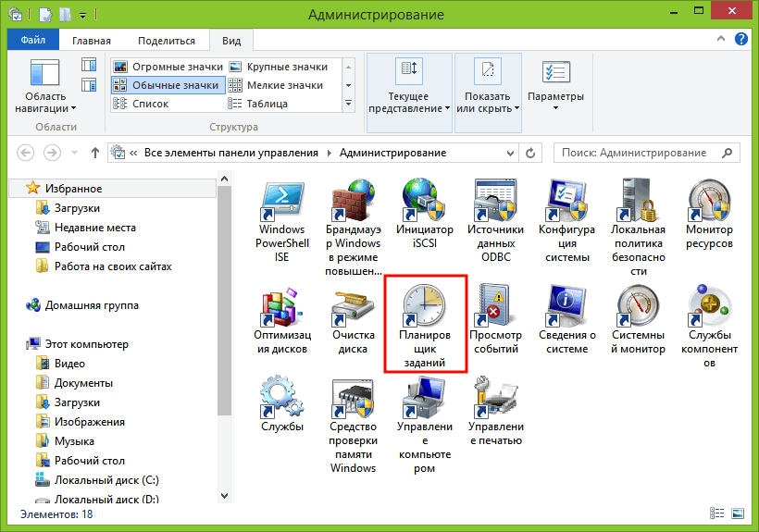
Task: Click the preview pane layout icon
Action: click(89, 65)
